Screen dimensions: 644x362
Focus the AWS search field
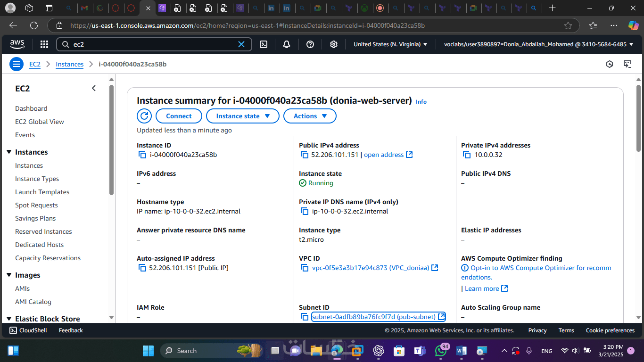coord(154,44)
